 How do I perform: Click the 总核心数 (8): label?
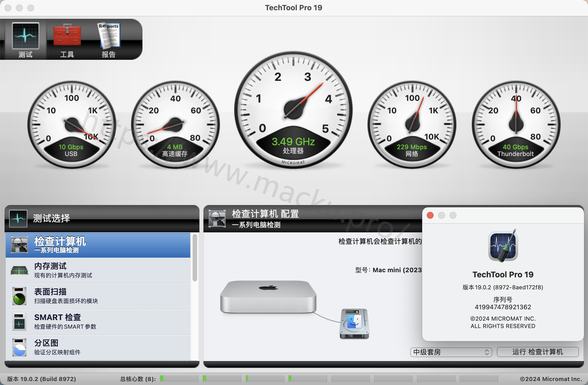click(138, 379)
